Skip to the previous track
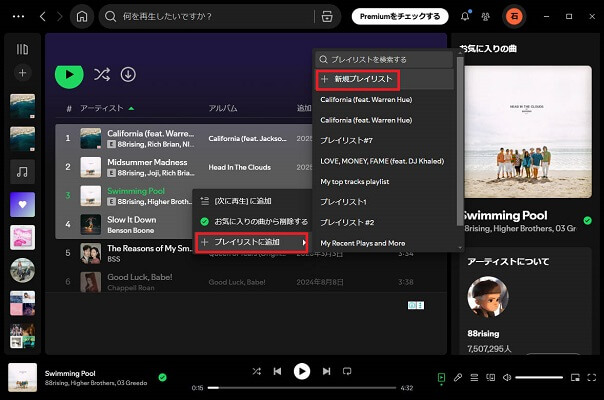This screenshot has width=604, height=400. coord(277,371)
